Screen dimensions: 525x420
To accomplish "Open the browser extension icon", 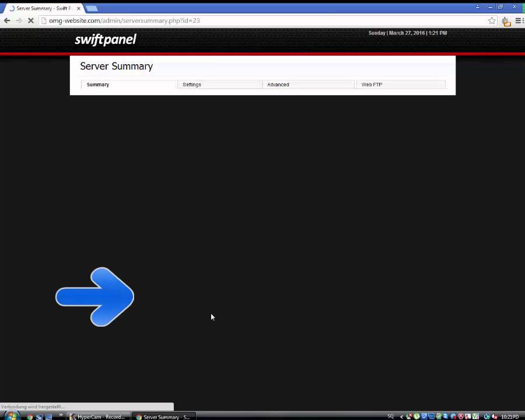I will [x=506, y=22].
